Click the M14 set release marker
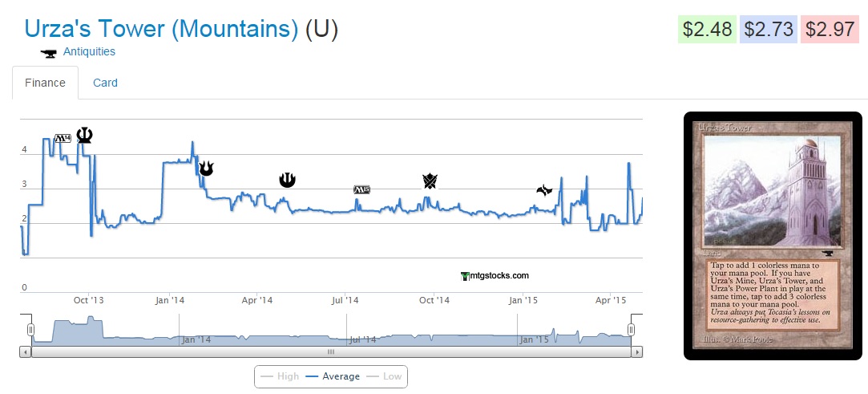Screen dimensions: 868x394 [x=63, y=139]
